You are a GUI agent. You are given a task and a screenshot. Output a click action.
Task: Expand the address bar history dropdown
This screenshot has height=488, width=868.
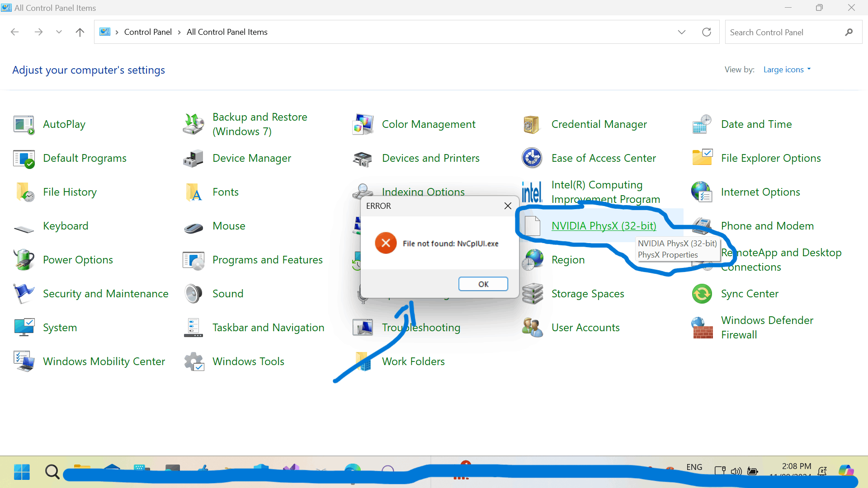(x=682, y=32)
